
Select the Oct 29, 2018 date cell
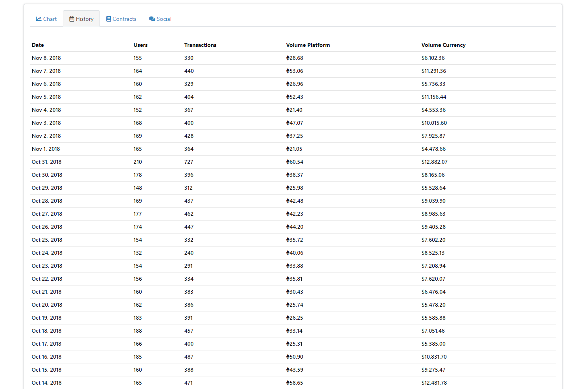point(47,188)
